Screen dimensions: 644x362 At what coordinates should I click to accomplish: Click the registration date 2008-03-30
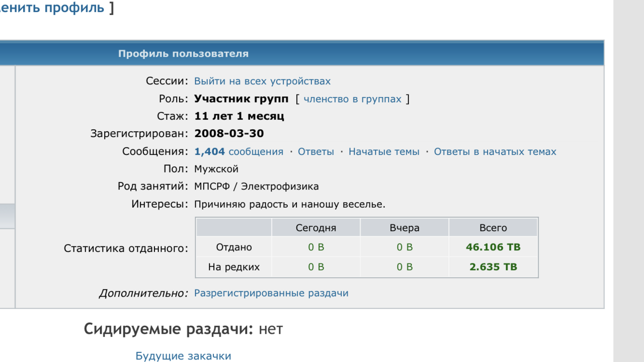[x=229, y=134]
